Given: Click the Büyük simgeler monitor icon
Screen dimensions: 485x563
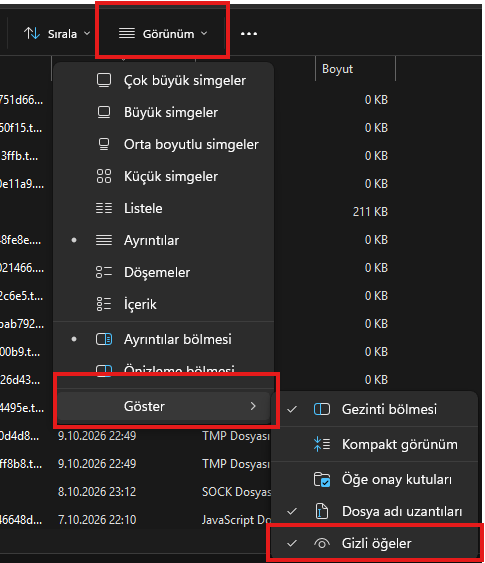Looking at the screenshot, I should 104,112.
